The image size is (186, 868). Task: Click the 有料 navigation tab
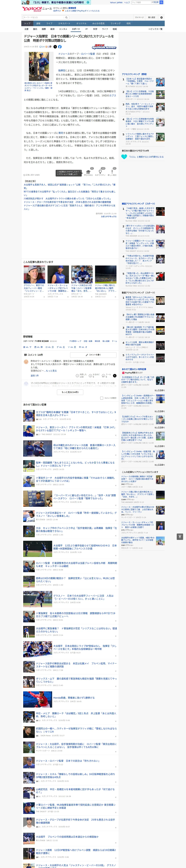point(128,24)
